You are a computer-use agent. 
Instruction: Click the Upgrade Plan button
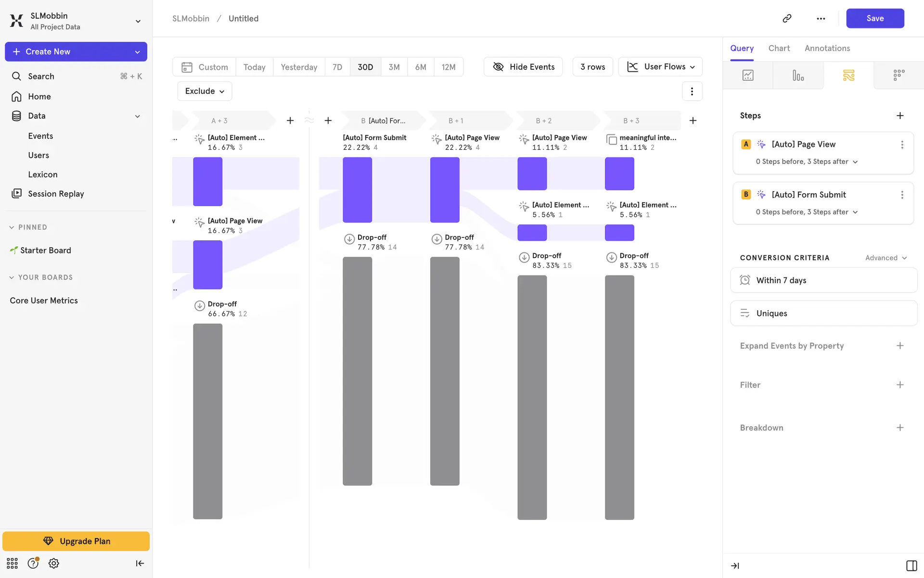(76, 541)
